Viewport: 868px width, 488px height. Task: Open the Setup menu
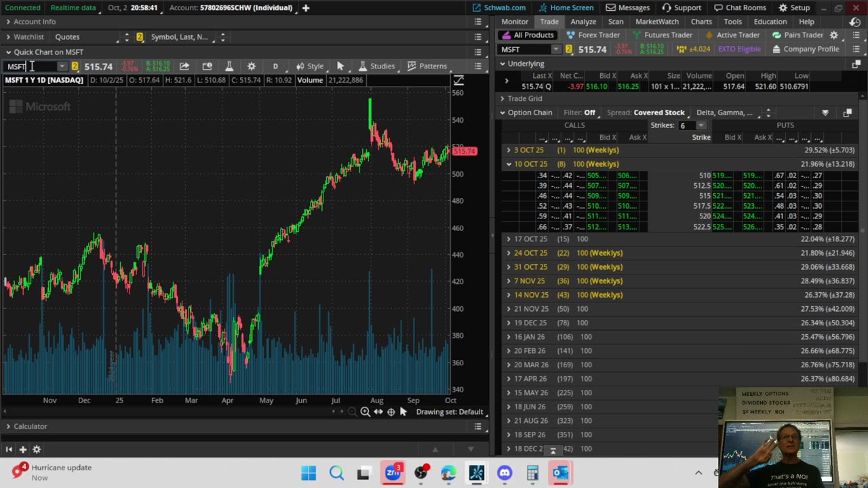pyautogui.click(x=794, y=7)
